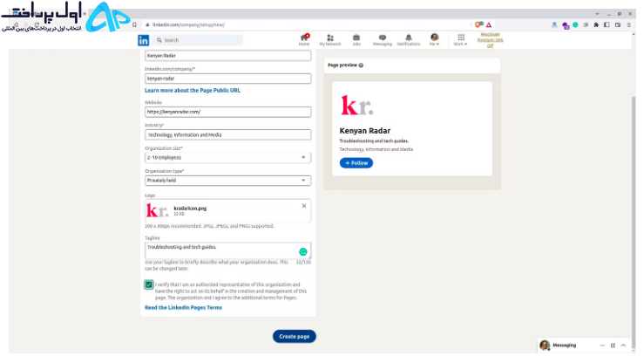Open the Brave Wallet icon
This screenshot has width=644, height=356.
618,25
